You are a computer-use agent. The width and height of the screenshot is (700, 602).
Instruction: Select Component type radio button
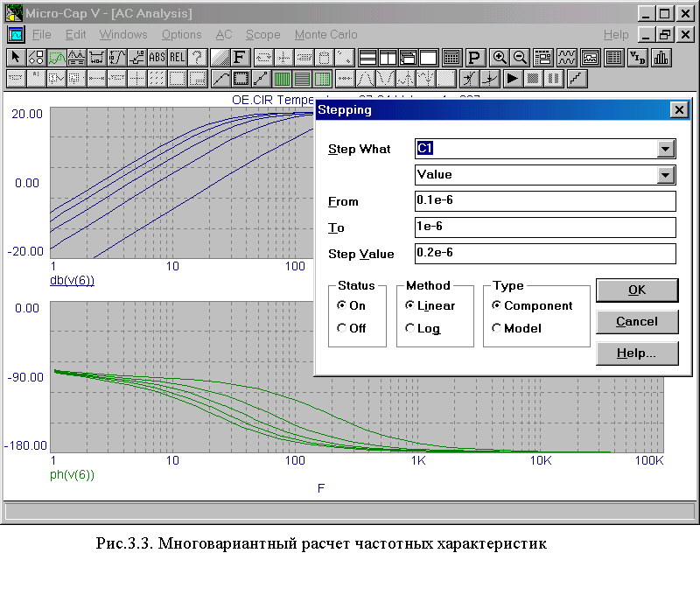[x=532, y=305]
